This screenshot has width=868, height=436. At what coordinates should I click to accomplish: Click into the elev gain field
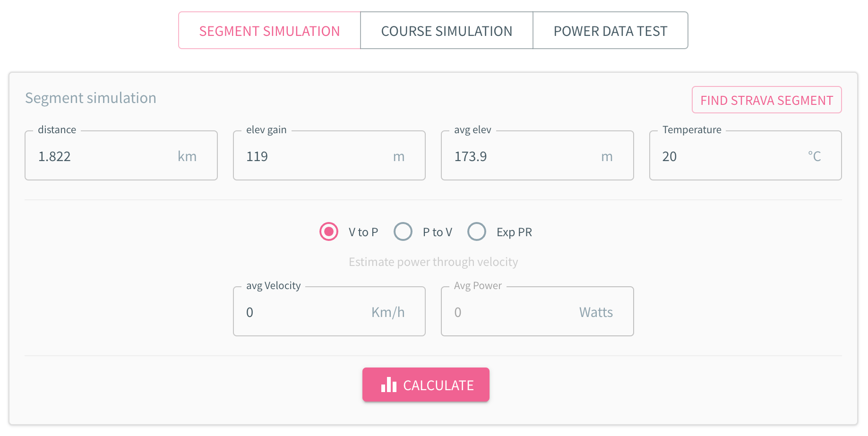coord(312,156)
